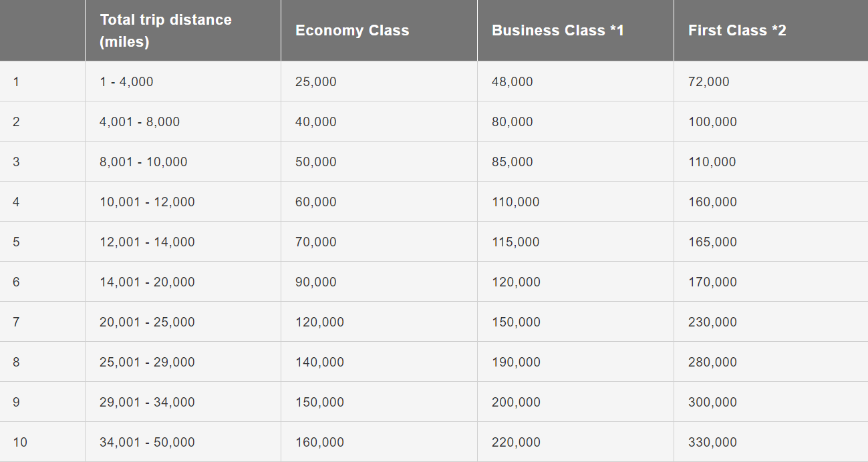Viewport: 868px width, 462px height.
Task: Click the 115,000 Business Class value
Action: [x=516, y=242]
